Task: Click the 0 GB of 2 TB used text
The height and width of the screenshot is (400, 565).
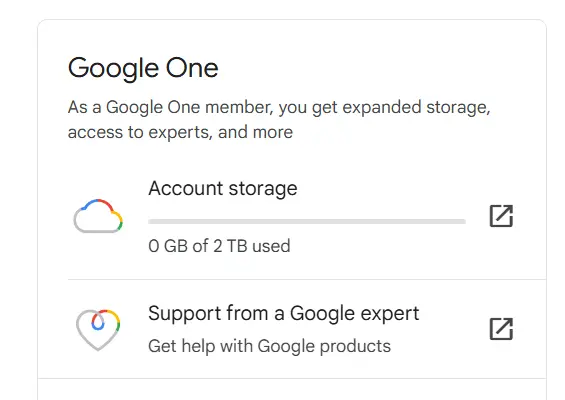Action: 219,246
